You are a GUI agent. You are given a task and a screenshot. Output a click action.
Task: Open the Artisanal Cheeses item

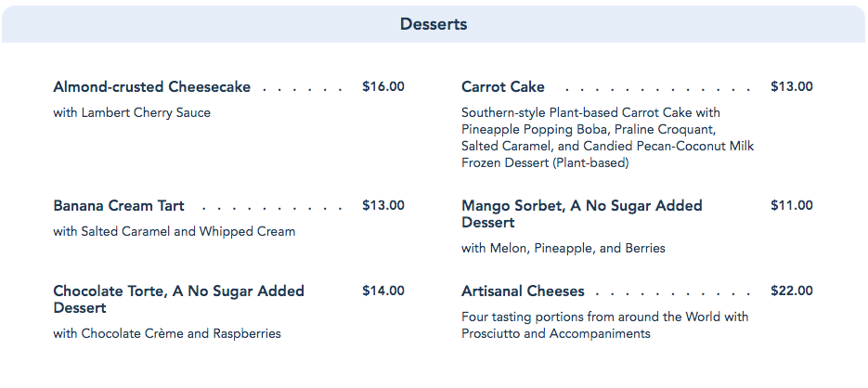point(523,291)
